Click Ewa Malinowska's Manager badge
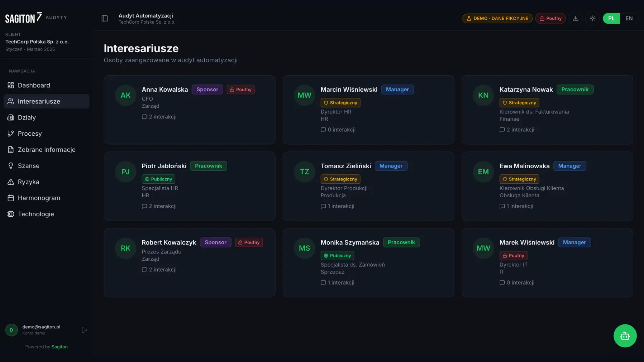Screen dimensions: 644x362 (569, 166)
